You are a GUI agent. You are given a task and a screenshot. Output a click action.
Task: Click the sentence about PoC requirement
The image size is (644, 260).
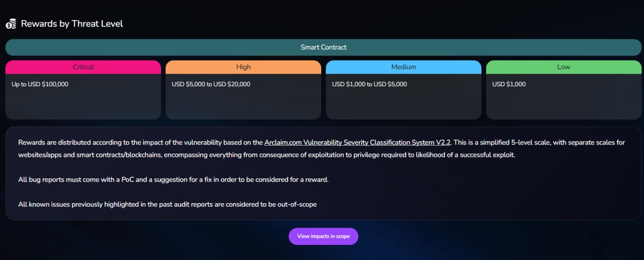coord(173,179)
